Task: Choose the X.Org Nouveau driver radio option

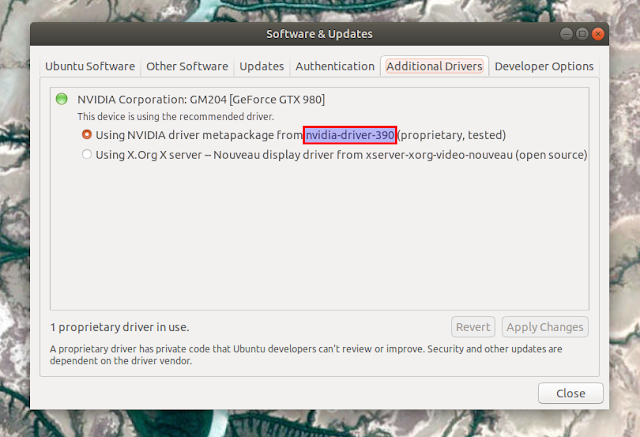Action: tap(87, 155)
